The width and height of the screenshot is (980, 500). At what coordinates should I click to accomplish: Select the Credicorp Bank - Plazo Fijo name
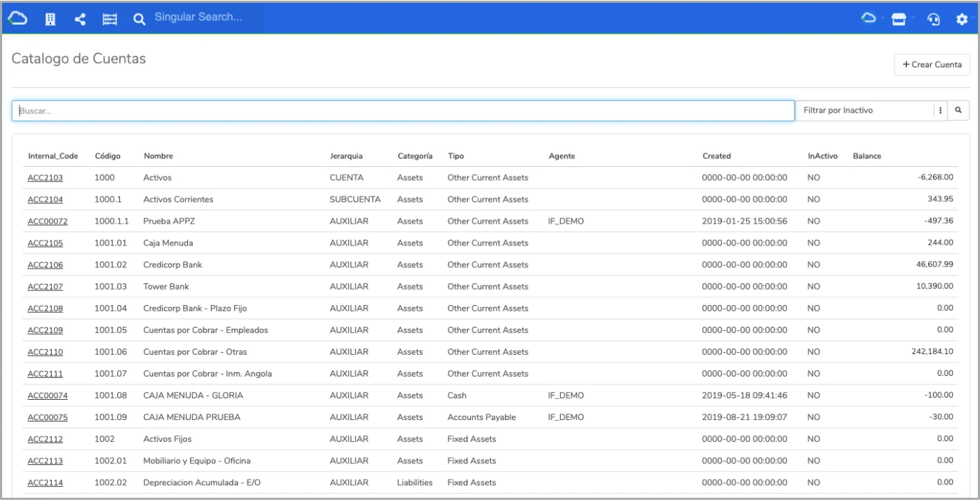195,308
